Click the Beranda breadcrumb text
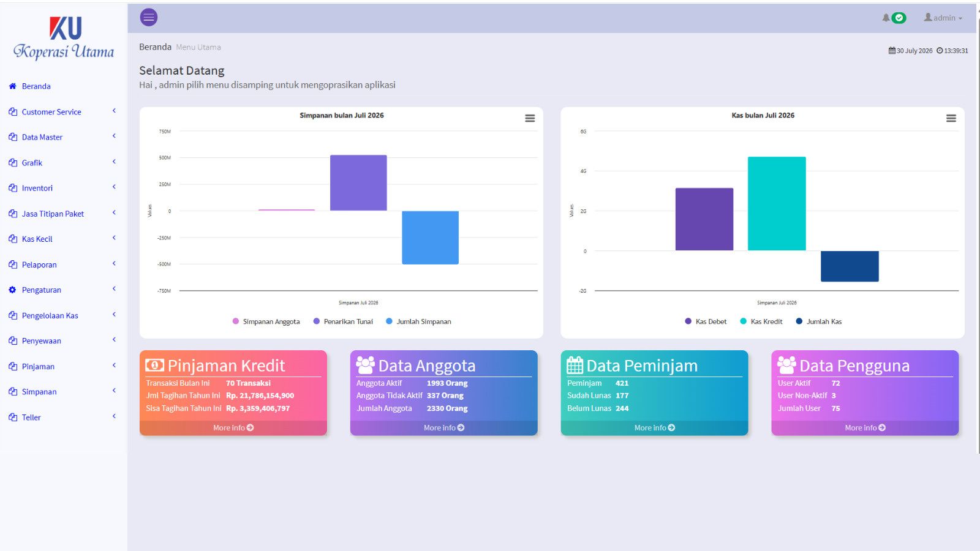Viewport: 980px width, 551px height. click(155, 47)
